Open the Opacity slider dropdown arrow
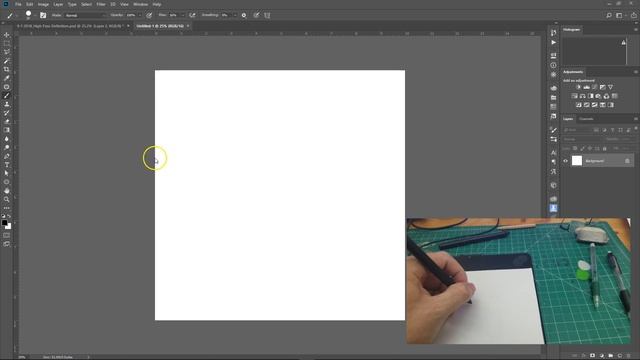Image resolution: width=640 pixels, height=360 pixels. point(140,15)
